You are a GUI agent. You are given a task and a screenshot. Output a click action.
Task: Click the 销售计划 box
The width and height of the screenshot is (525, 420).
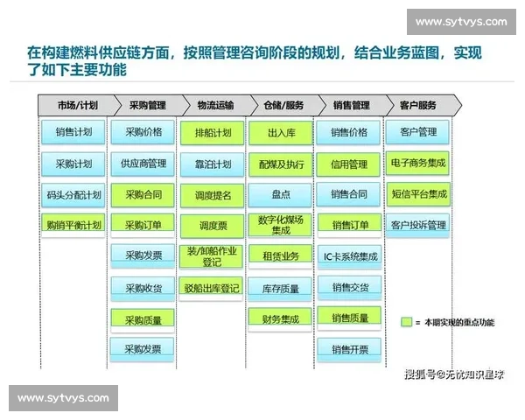click(x=73, y=133)
